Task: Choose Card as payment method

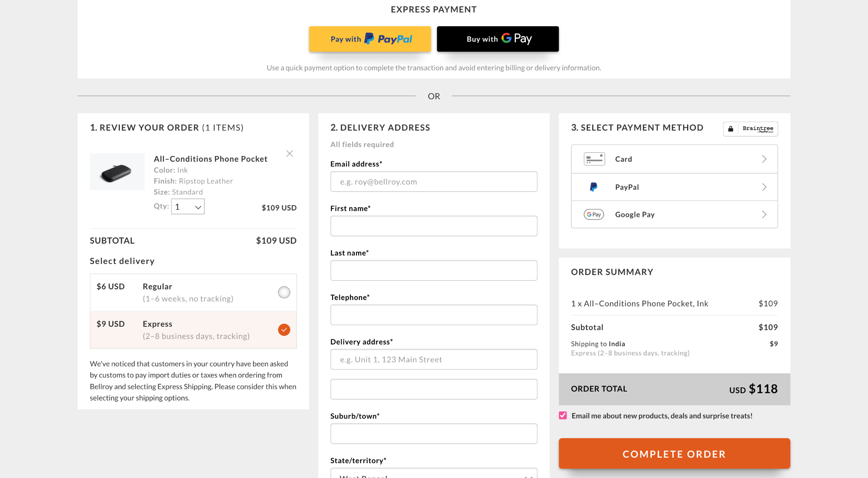Action: [674, 159]
